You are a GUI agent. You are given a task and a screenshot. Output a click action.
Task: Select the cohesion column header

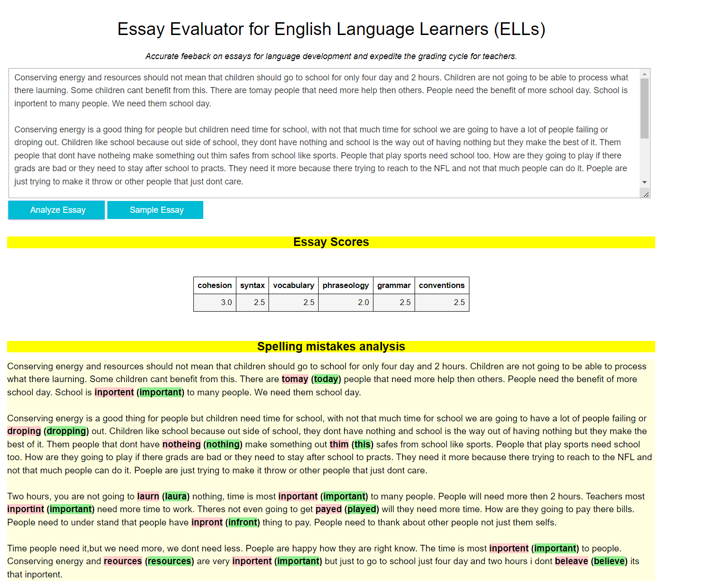[x=215, y=285]
